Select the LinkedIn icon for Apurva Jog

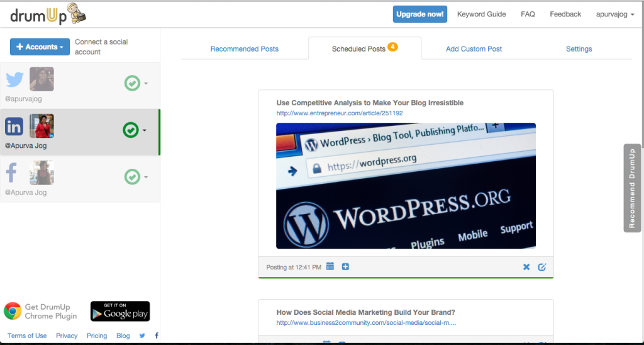(x=14, y=127)
